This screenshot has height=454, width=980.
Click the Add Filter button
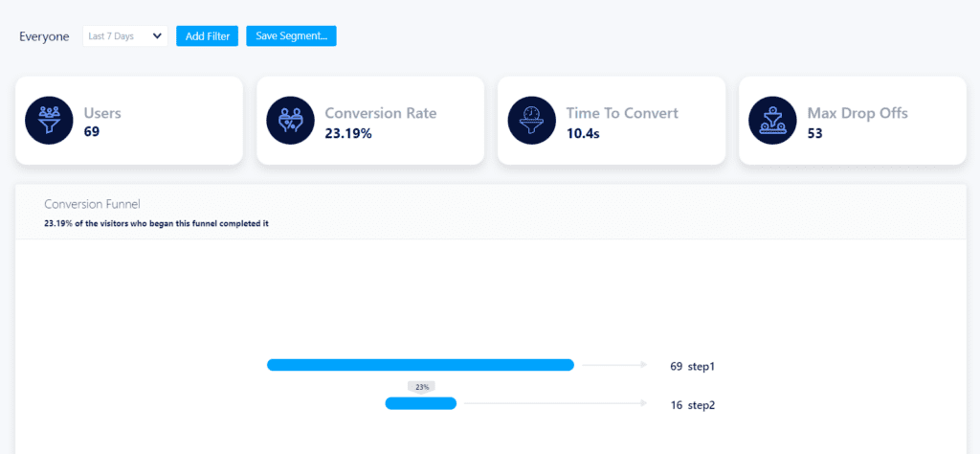point(207,36)
